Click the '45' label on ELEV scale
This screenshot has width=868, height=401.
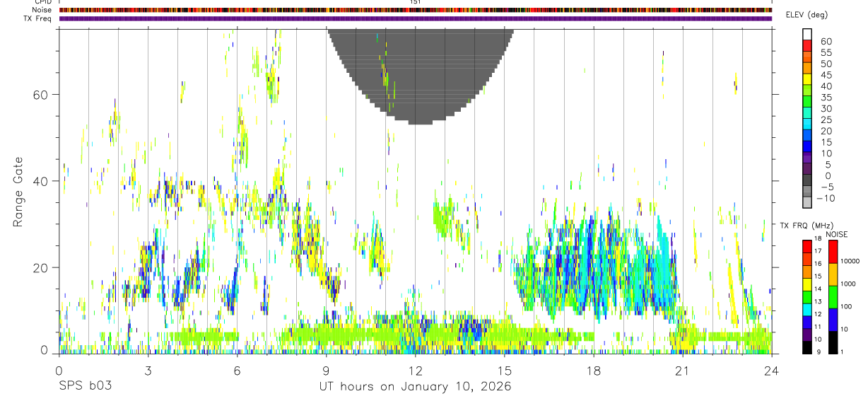[x=825, y=75]
